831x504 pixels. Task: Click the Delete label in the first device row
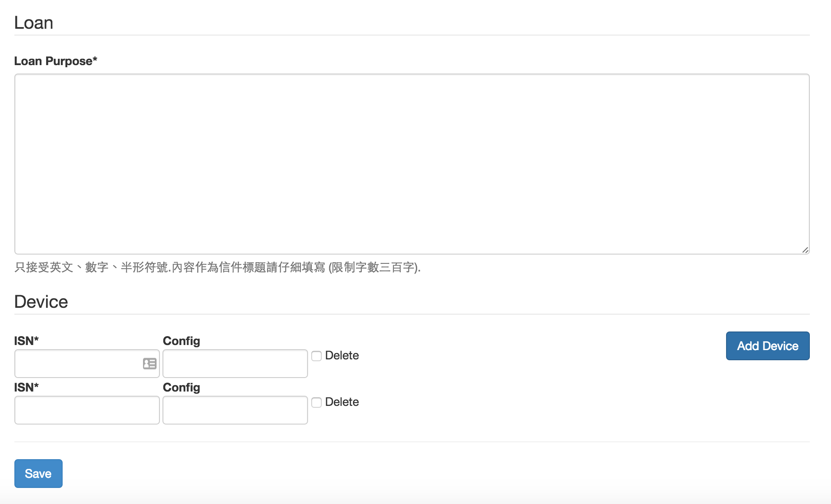click(342, 356)
